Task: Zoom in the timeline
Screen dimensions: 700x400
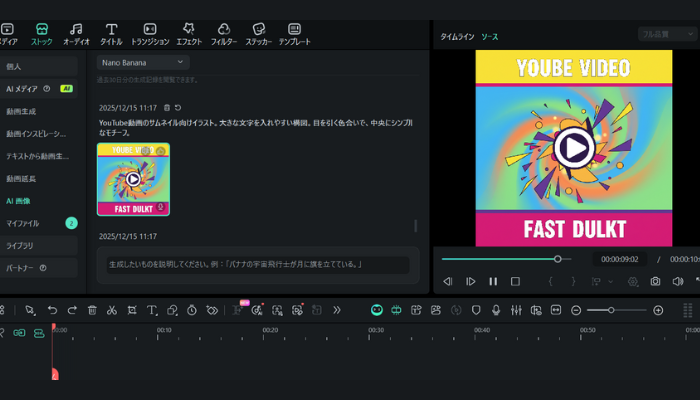Action: click(658, 310)
